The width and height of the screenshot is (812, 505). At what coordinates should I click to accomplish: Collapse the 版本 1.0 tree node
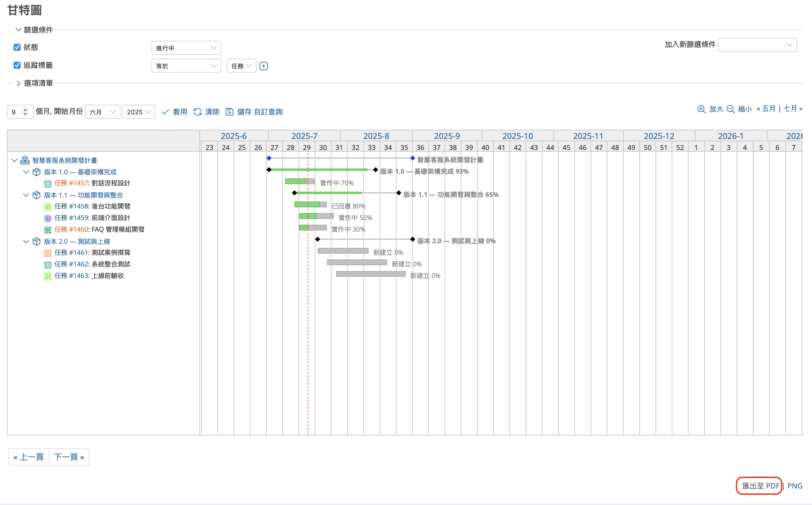[x=26, y=172]
